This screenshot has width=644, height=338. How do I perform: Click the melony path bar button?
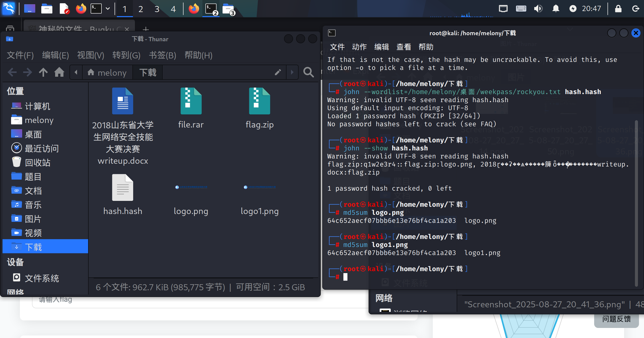pyautogui.click(x=107, y=73)
